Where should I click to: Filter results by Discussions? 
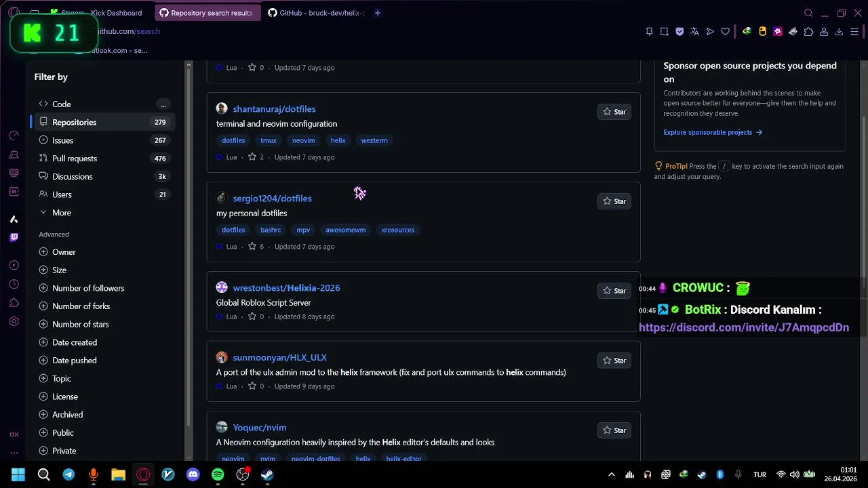coord(103,176)
